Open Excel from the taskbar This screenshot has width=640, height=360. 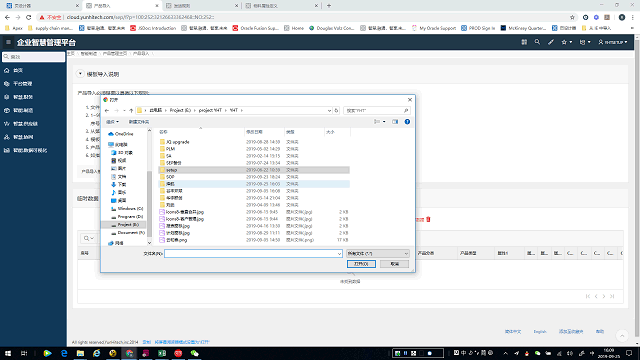[162, 353]
